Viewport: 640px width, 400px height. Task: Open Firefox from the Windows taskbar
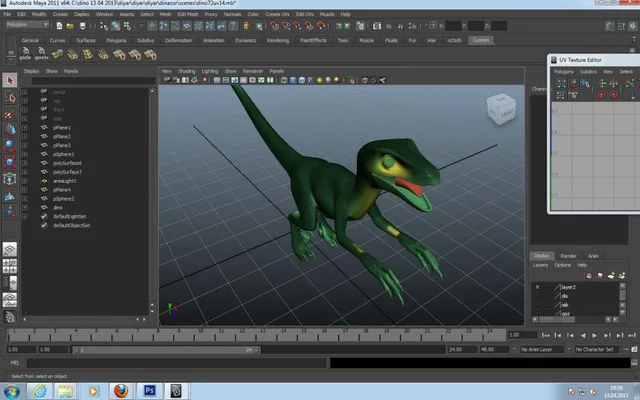click(121, 391)
